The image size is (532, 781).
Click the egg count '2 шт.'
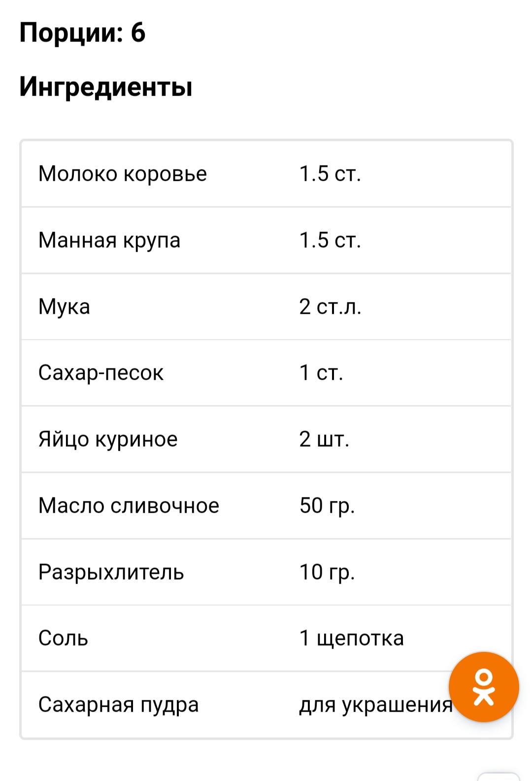click(x=324, y=439)
